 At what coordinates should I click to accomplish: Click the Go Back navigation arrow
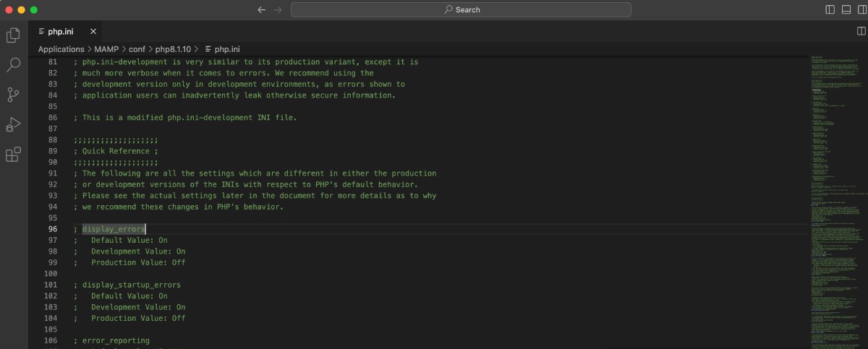(262, 9)
